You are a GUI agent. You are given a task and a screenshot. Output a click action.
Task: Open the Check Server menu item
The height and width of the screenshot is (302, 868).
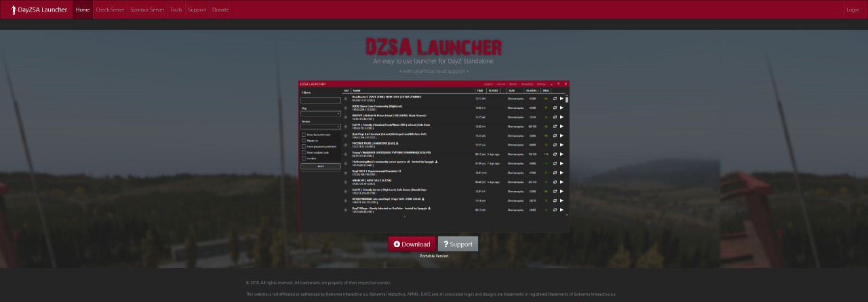(110, 10)
